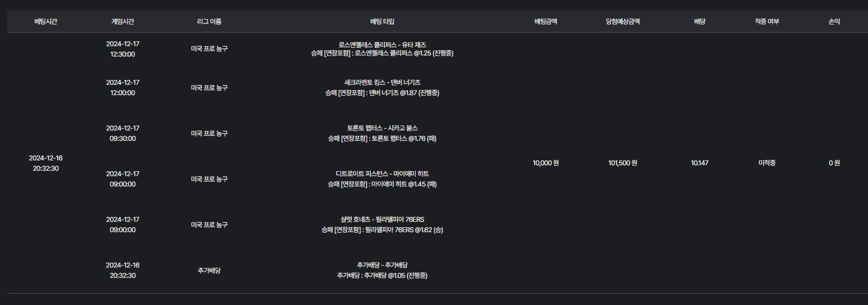Image resolution: width=868 pixels, height=305 pixels.
Task: Click the 게임시간 column header
Action: 122,22
